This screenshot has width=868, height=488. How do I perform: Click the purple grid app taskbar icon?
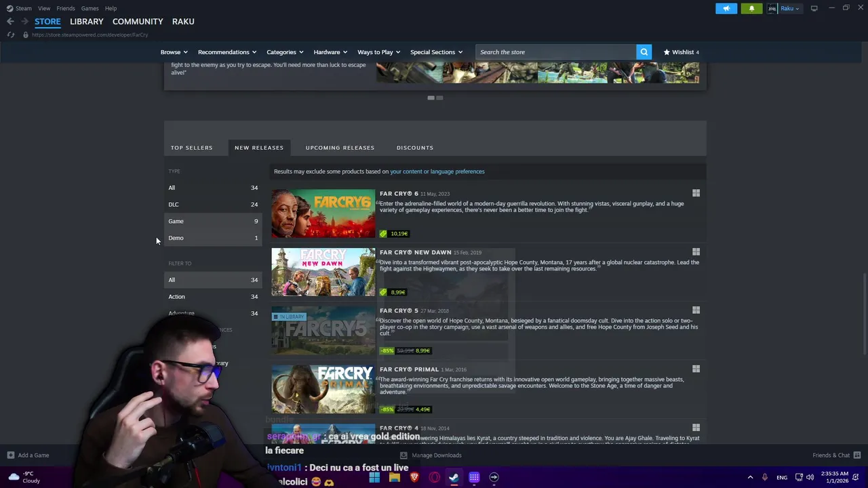[x=474, y=477]
